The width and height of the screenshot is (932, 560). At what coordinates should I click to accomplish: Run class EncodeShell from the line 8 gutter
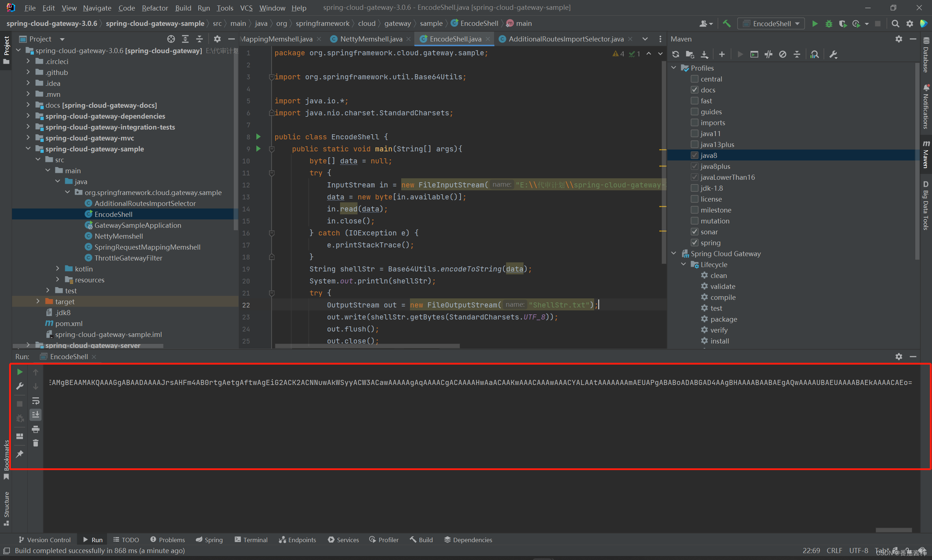pos(258,136)
